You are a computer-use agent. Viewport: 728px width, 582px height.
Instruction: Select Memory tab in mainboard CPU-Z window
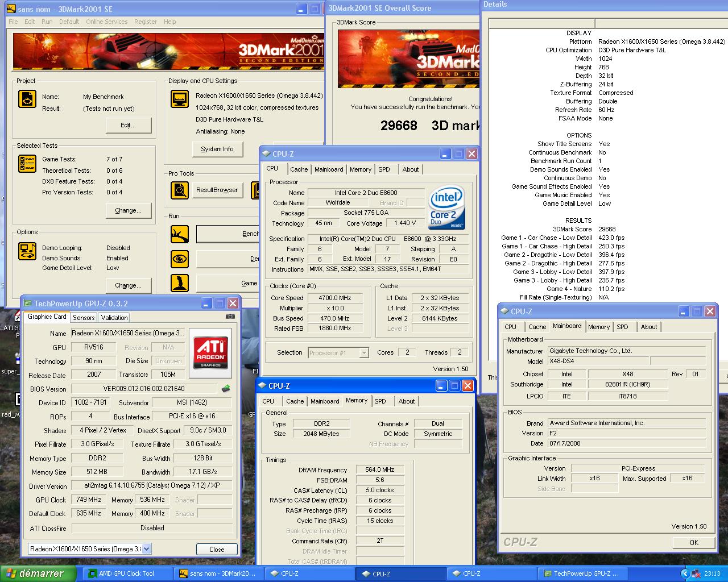coord(599,327)
